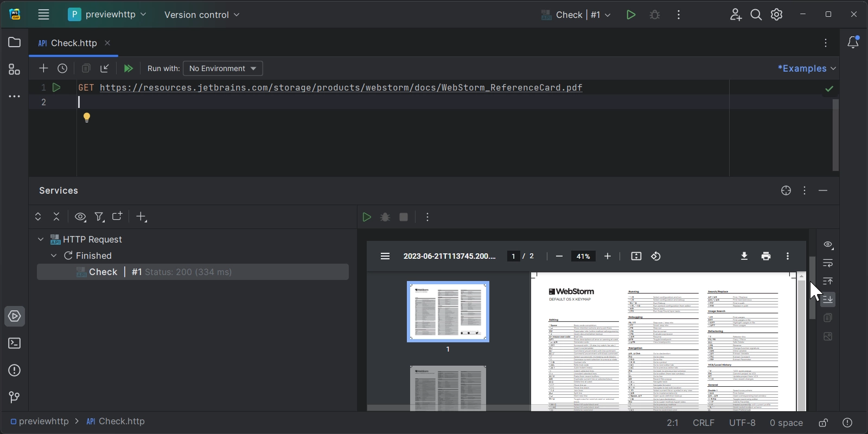Rotate the PDF counterclockwise
The height and width of the screenshot is (434, 868).
tap(656, 256)
